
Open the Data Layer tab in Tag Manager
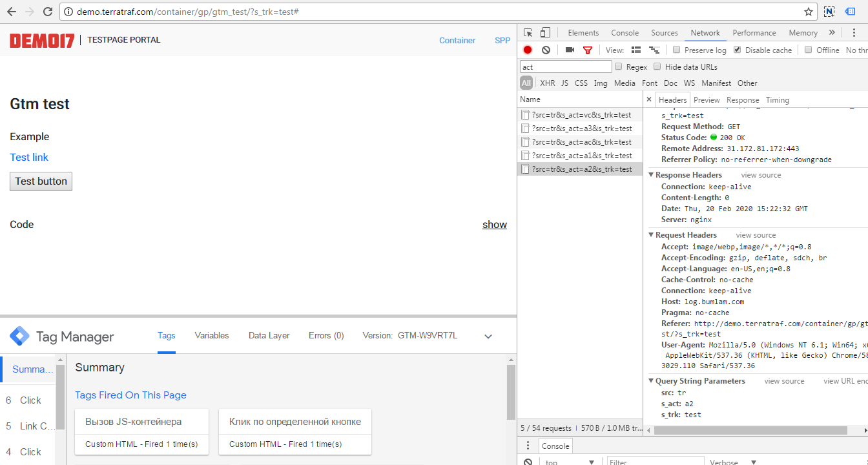(269, 336)
